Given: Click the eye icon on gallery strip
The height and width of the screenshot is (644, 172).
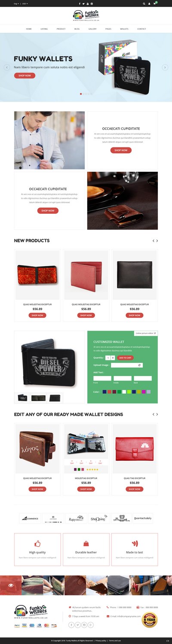Looking at the screenshot, I should (11, 585).
